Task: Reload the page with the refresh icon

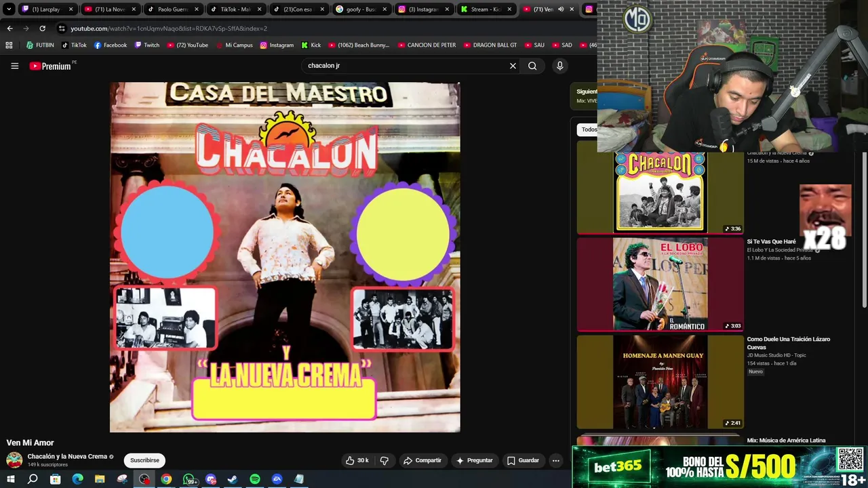Action: coord(42,28)
